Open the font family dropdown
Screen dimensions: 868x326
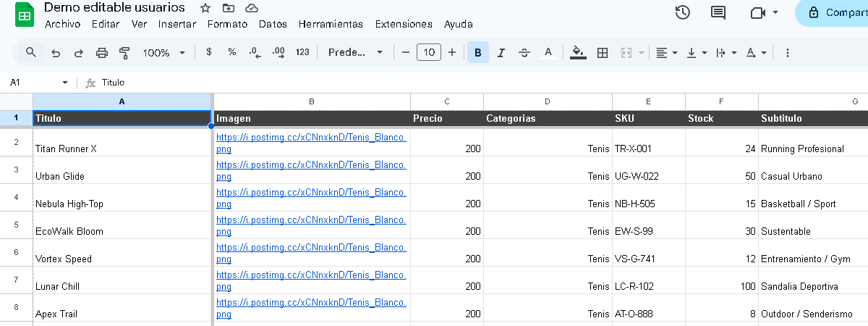click(x=355, y=52)
